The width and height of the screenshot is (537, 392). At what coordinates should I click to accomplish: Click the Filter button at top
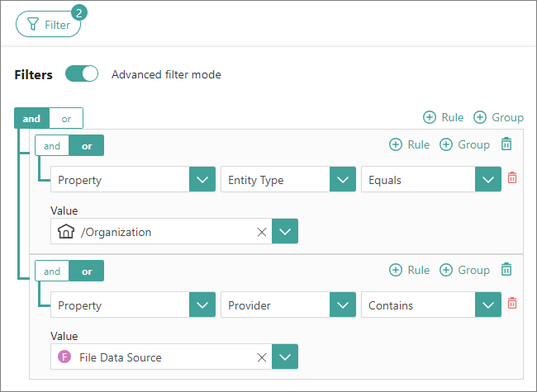pyautogui.click(x=49, y=25)
